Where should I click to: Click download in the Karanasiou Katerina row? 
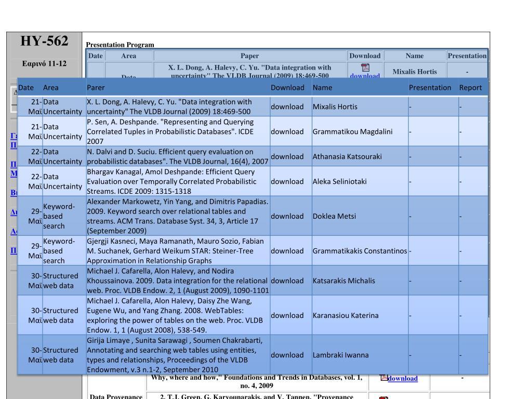287,315
